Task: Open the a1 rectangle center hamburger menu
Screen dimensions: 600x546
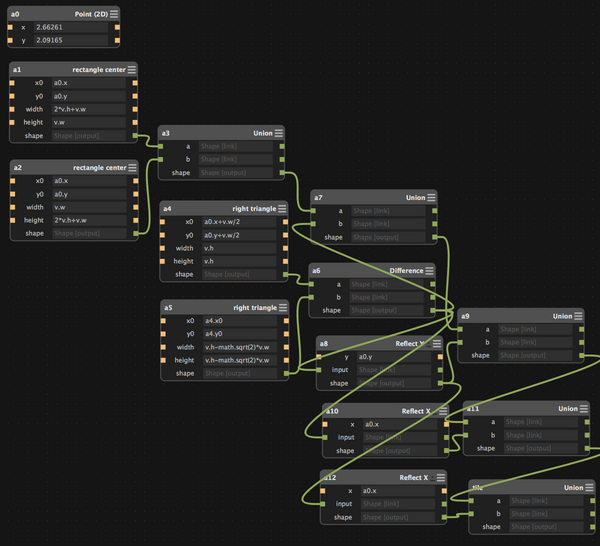Action: [132, 70]
